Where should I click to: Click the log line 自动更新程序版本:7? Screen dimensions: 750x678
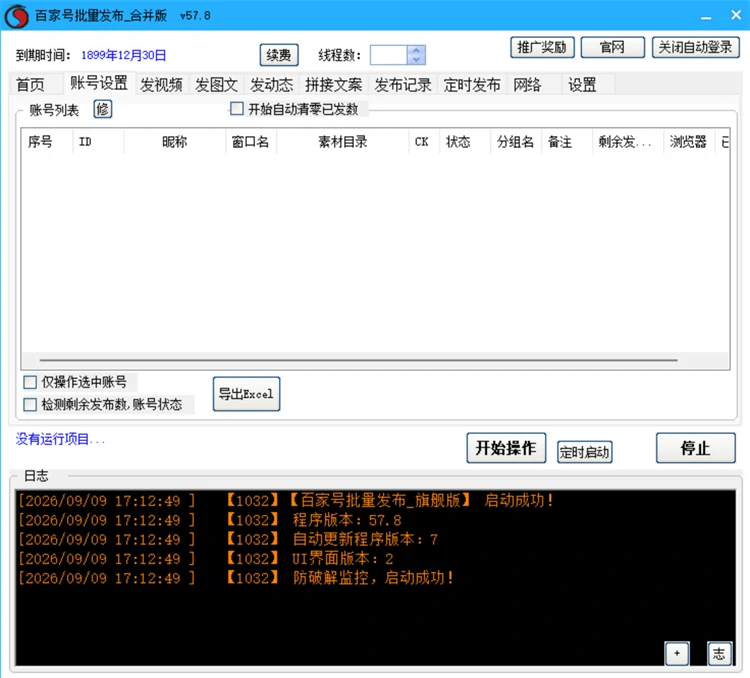(x=228, y=539)
